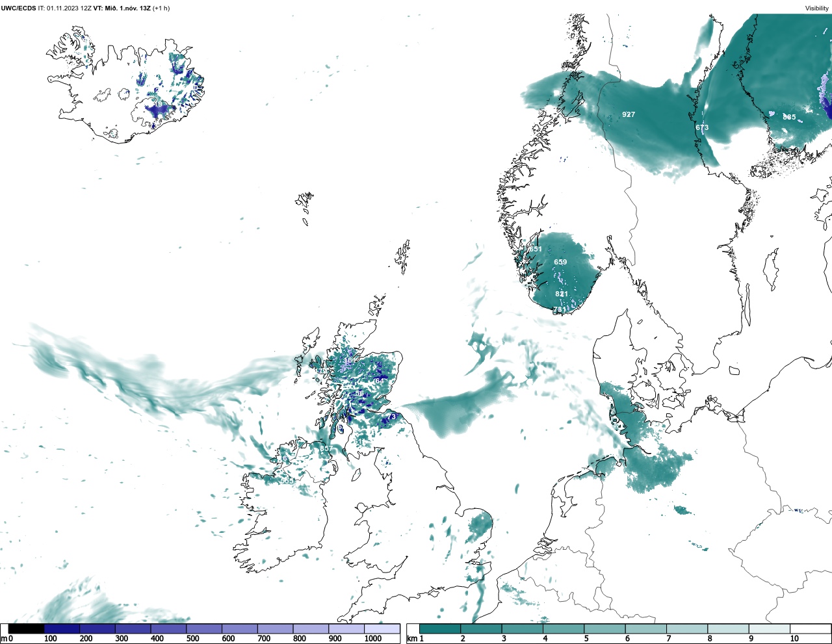Click the '(+1 h)' forecast offset
The width and height of the screenshot is (832, 644).
(161, 8)
